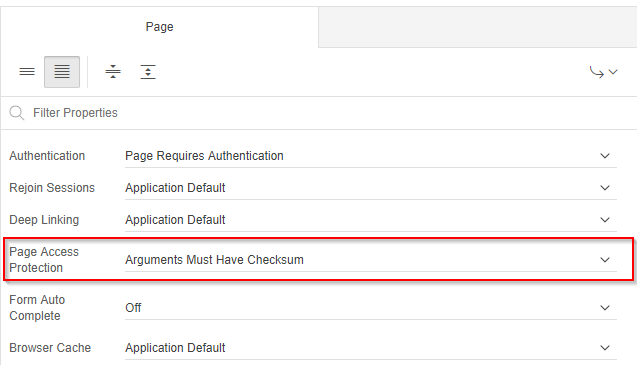
Task: Open the Rejoin Sessions dropdown
Action: (371, 188)
